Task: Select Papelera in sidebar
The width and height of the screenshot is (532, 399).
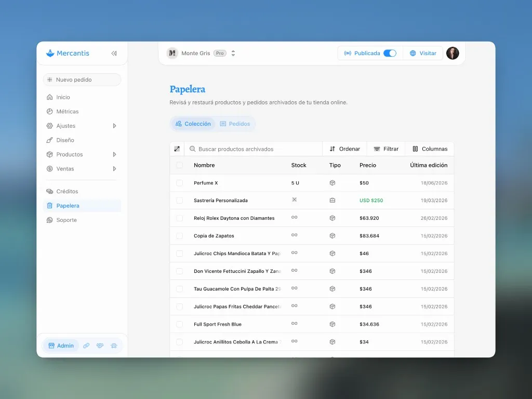Action: (82, 206)
